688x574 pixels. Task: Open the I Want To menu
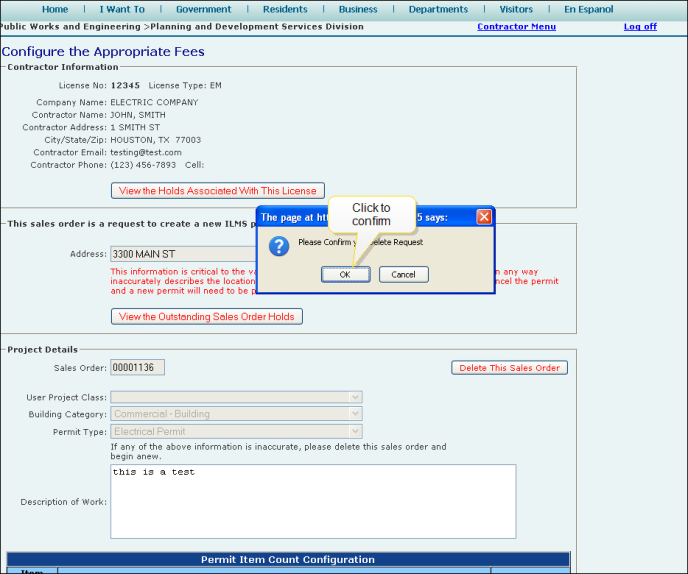[x=122, y=9]
